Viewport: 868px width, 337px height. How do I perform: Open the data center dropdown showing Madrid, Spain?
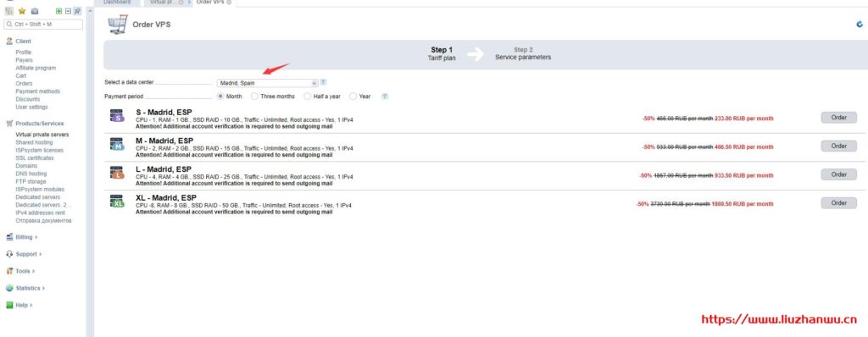click(x=267, y=83)
